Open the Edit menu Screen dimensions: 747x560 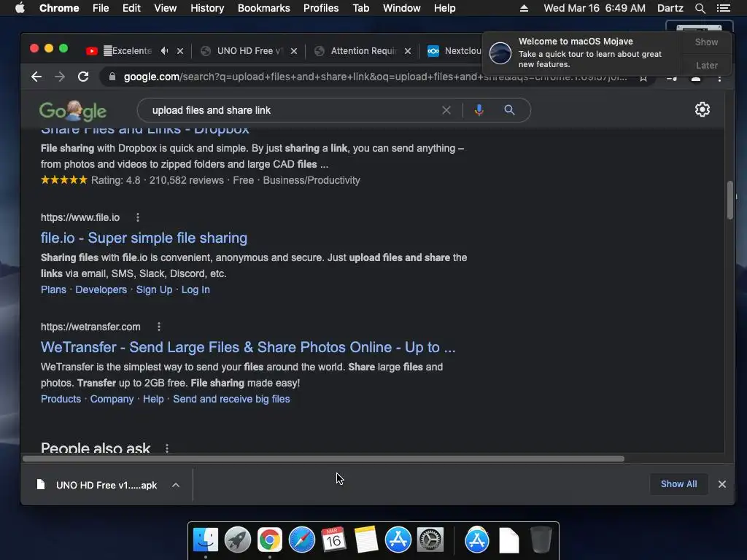[x=131, y=8]
